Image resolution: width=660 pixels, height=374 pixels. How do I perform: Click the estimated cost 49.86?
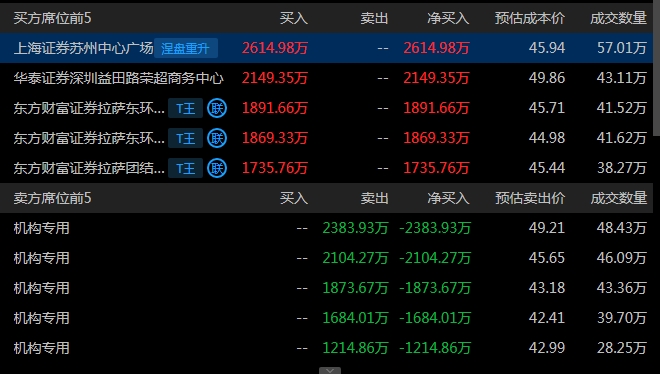click(547, 78)
